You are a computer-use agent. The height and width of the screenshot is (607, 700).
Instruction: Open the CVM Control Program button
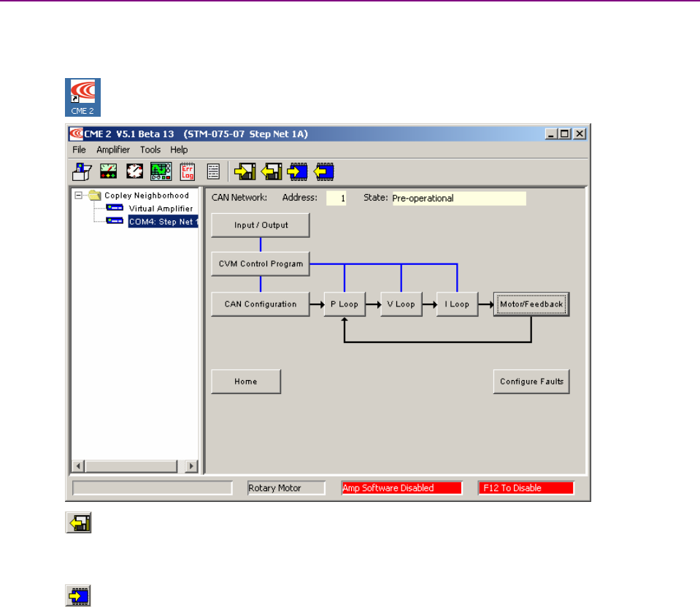point(261,264)
